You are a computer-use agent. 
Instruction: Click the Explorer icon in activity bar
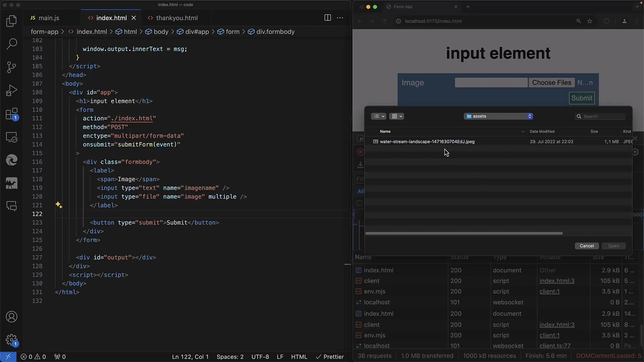tap(11, 20)
